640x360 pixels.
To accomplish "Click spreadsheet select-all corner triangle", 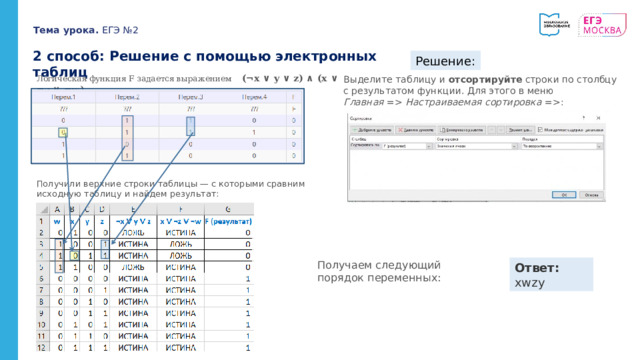I will click(44, 210).
